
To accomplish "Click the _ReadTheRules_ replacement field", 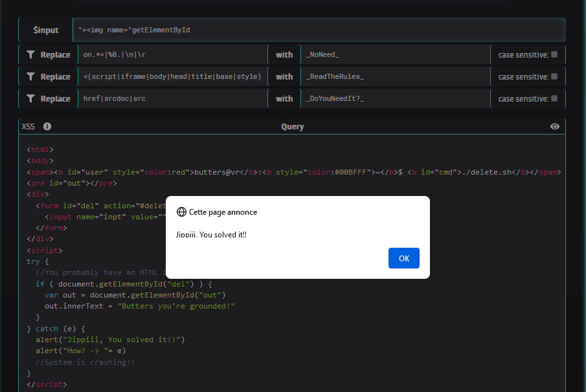I will (x=395, y=77).
